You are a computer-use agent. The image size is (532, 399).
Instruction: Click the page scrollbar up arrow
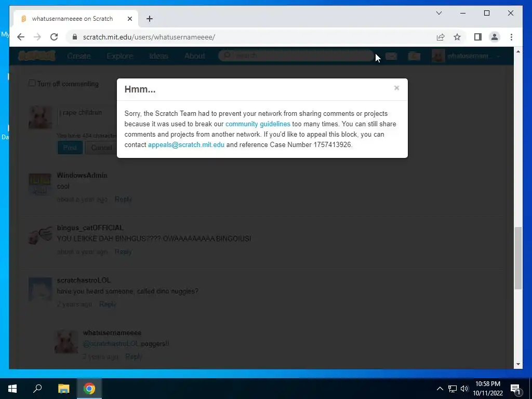518,51
